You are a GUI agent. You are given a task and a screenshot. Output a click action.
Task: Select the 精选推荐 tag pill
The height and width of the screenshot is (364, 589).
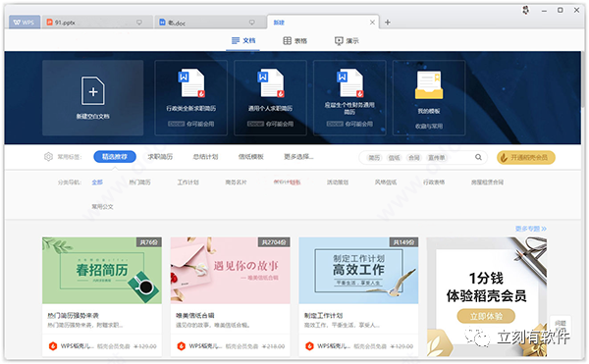click(x=115, y=156)
